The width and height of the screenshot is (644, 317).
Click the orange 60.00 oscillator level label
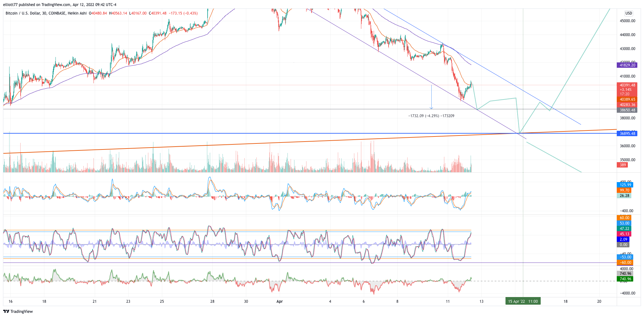click(624, 218)
